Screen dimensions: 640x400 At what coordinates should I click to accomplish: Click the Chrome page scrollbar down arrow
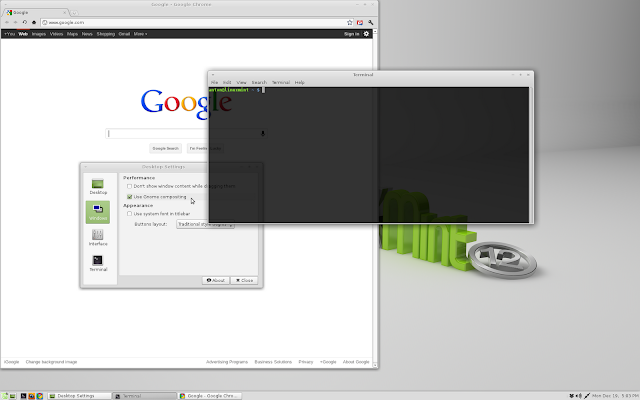(x=375, y=365)
